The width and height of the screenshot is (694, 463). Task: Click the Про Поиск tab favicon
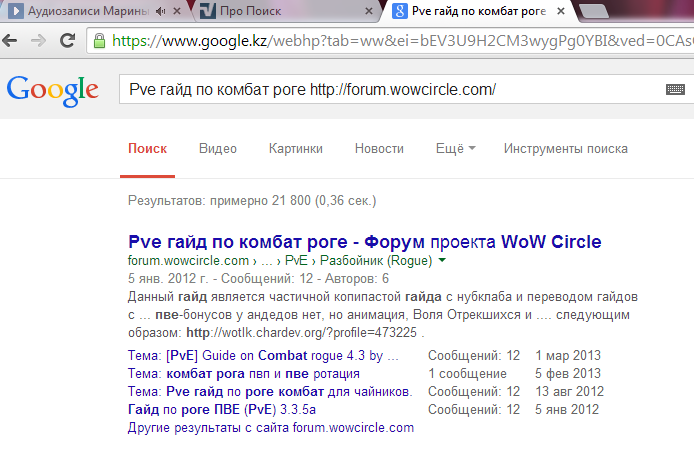tap(208, 11)
